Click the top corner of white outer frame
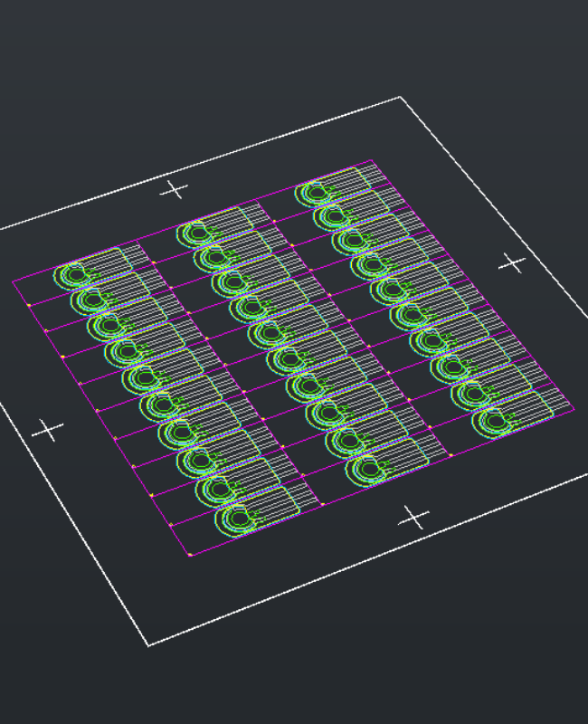 pos(400,98)
